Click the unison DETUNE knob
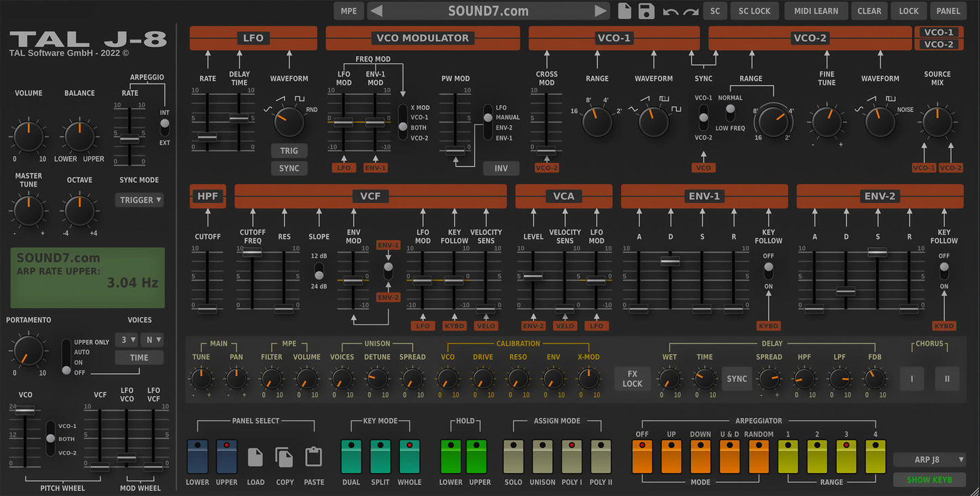Image resolution: width=980 pixels, height=496 pixels. [x=377, y=379]
